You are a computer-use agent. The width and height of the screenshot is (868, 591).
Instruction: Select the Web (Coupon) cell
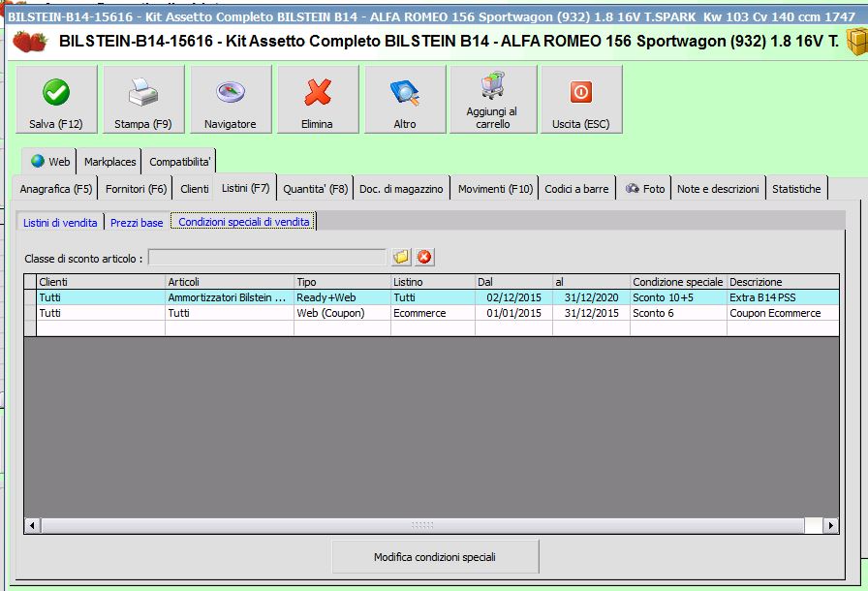[342, 313]
